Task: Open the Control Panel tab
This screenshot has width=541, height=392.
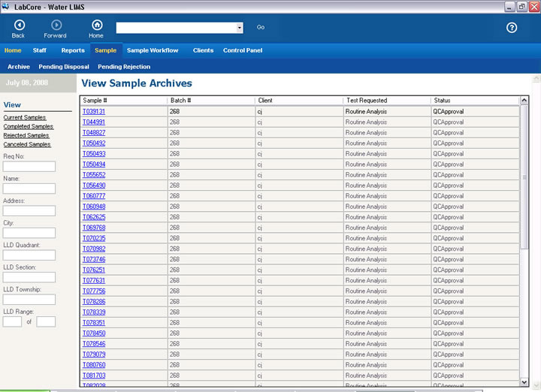Action: pos(243,50)
